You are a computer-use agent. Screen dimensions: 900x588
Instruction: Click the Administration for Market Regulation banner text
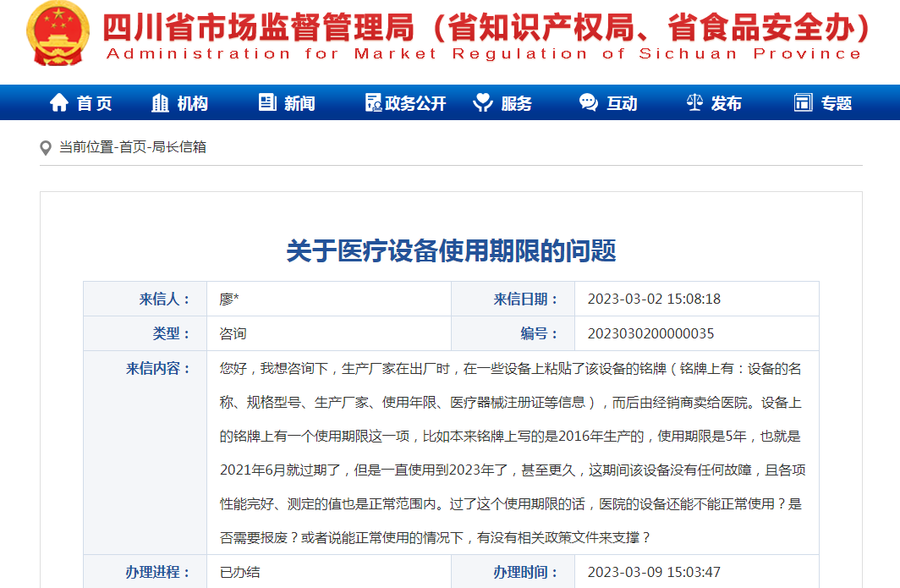tap(478, 58)
